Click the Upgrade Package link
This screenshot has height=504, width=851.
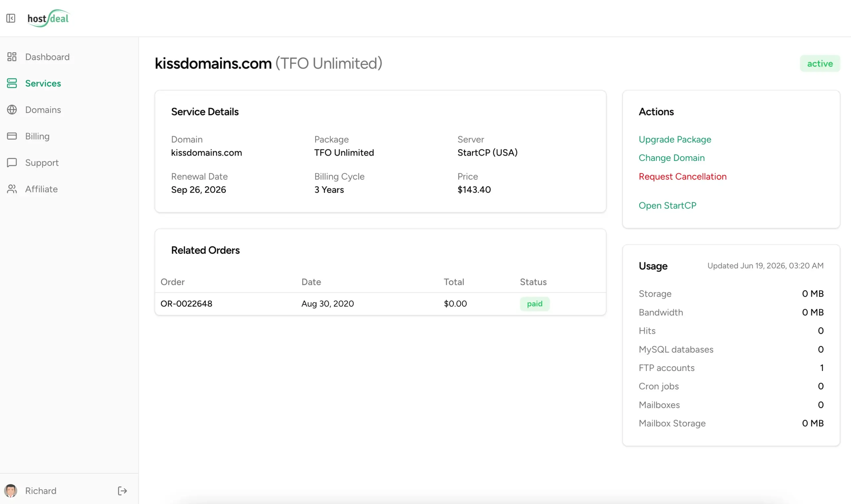[675, 140]
